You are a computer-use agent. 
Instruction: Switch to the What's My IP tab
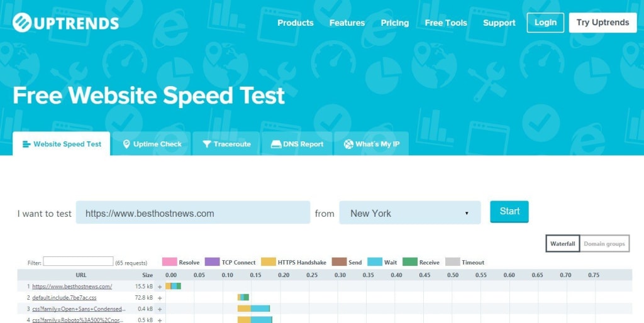371,144
